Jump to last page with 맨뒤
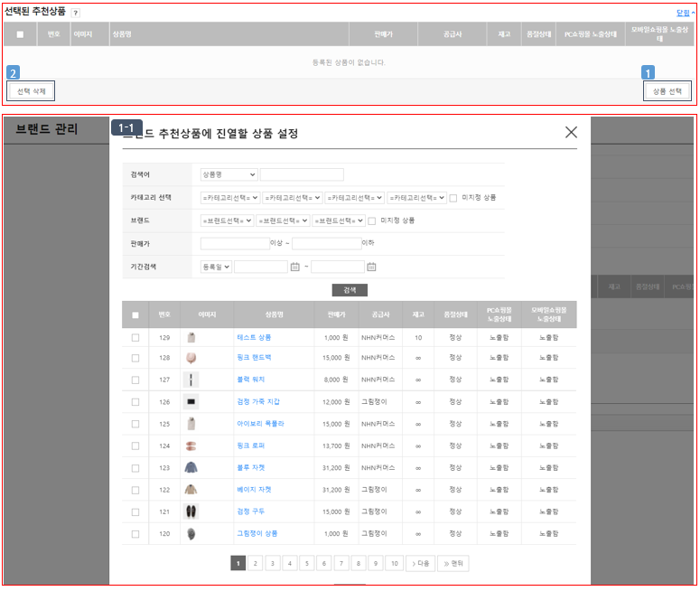 [x=453, y=564]
